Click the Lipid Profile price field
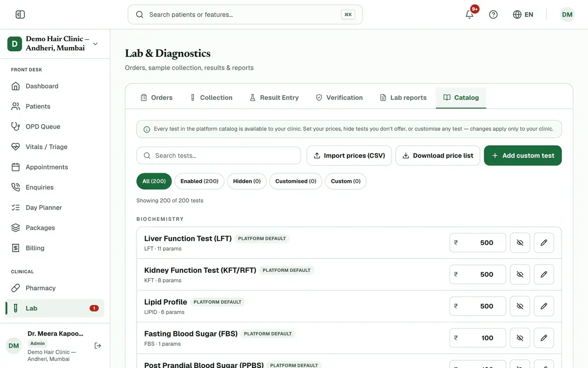 pyautogui.click(x=478, y=306)
